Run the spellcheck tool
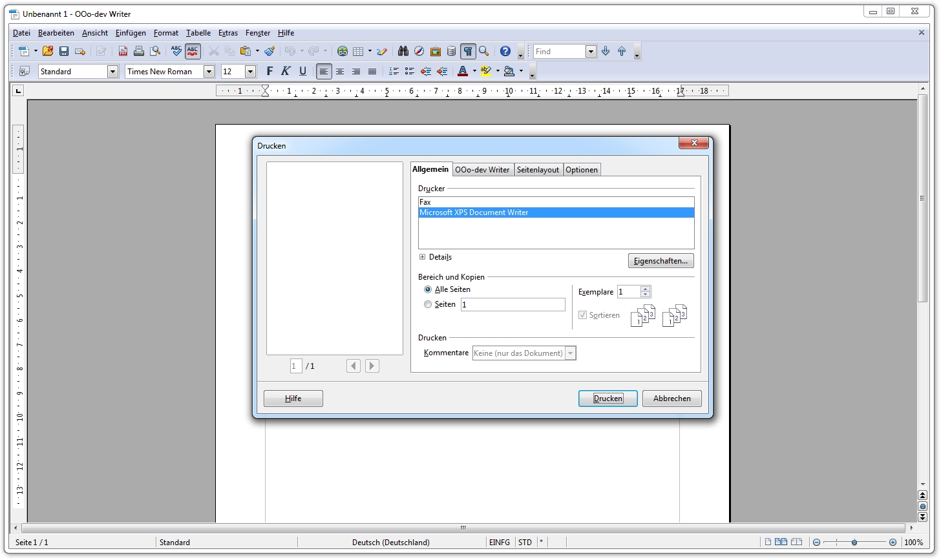 pos(176,51)
